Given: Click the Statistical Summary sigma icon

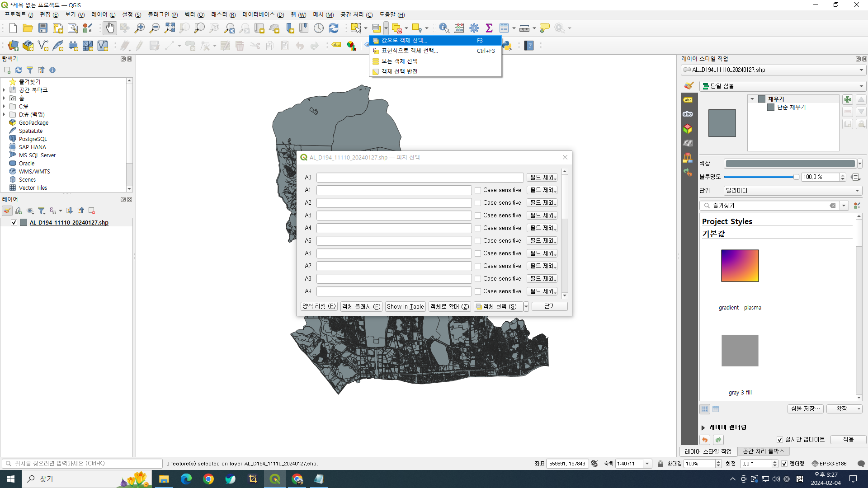Looking at the screenshot, I should click(x=489, y=28).
